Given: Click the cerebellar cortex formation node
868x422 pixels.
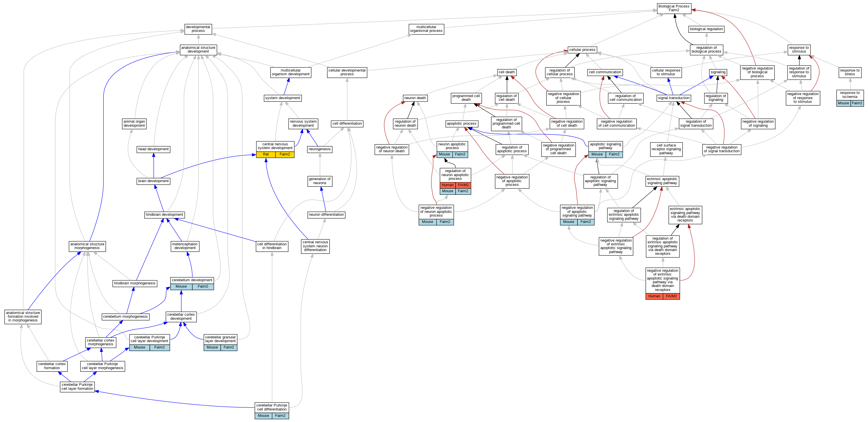Looking at the screenshot, I should tap(52, 366).
